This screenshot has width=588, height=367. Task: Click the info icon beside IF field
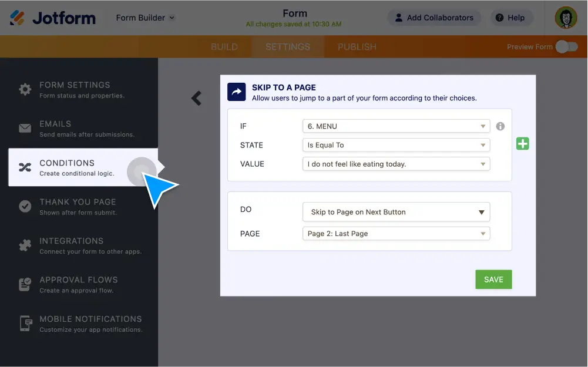(500, 126)
